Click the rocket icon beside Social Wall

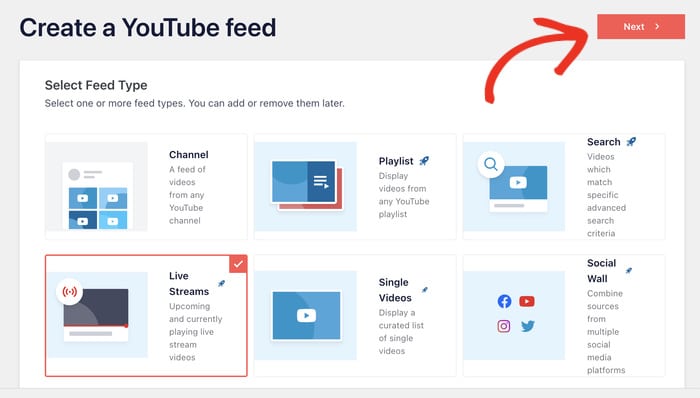coord(629,270)
